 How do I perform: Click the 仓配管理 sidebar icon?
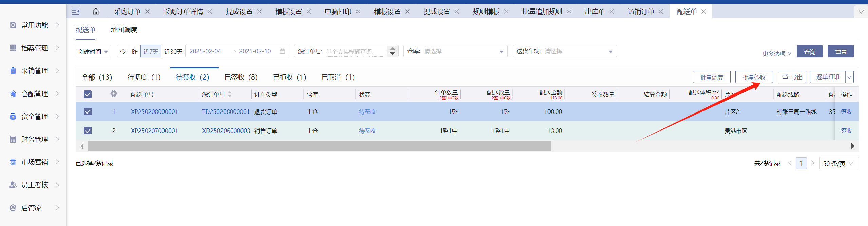tap(13, 94)
